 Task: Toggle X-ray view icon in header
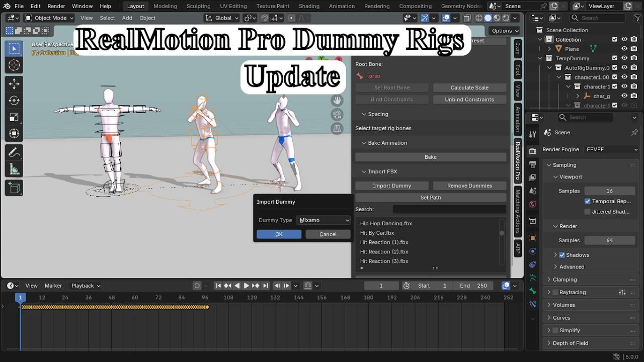tap(467, 18)
